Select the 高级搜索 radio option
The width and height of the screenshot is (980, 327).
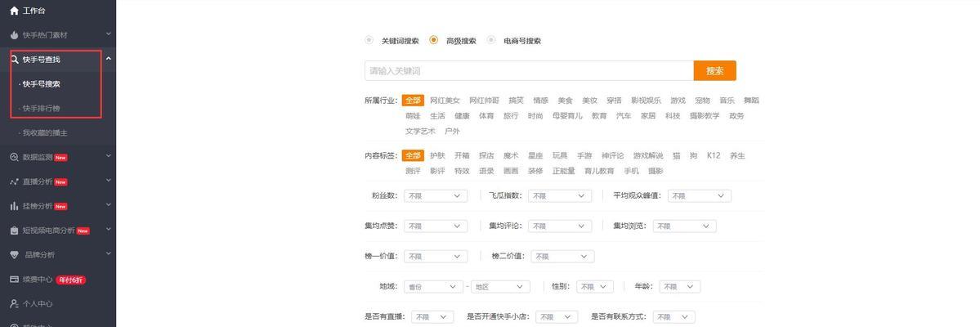point(434,40)
